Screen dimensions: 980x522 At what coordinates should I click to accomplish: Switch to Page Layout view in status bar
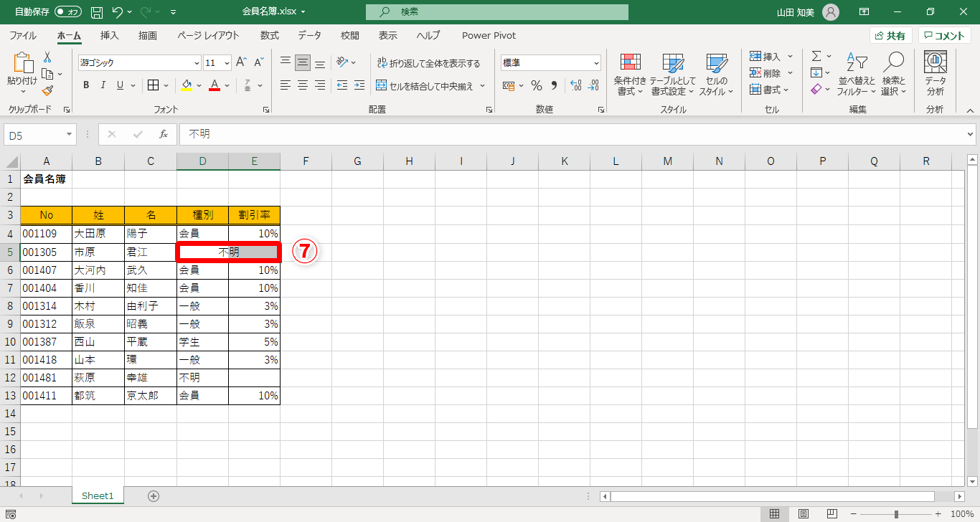[804, 513]
